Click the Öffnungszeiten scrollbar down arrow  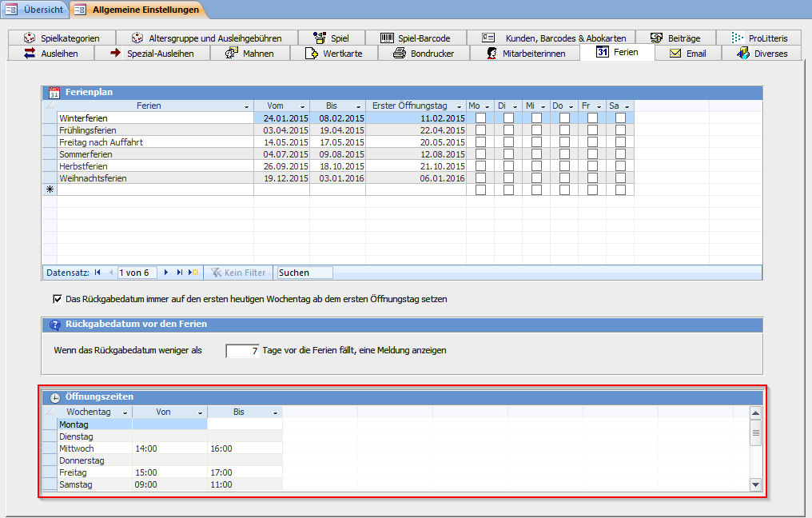click(755, 485)
